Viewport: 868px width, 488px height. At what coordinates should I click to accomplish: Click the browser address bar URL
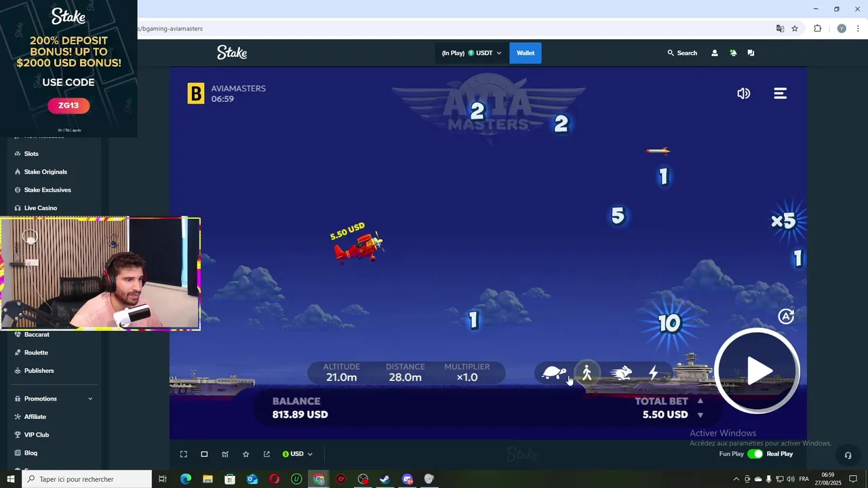pos(171,28)
